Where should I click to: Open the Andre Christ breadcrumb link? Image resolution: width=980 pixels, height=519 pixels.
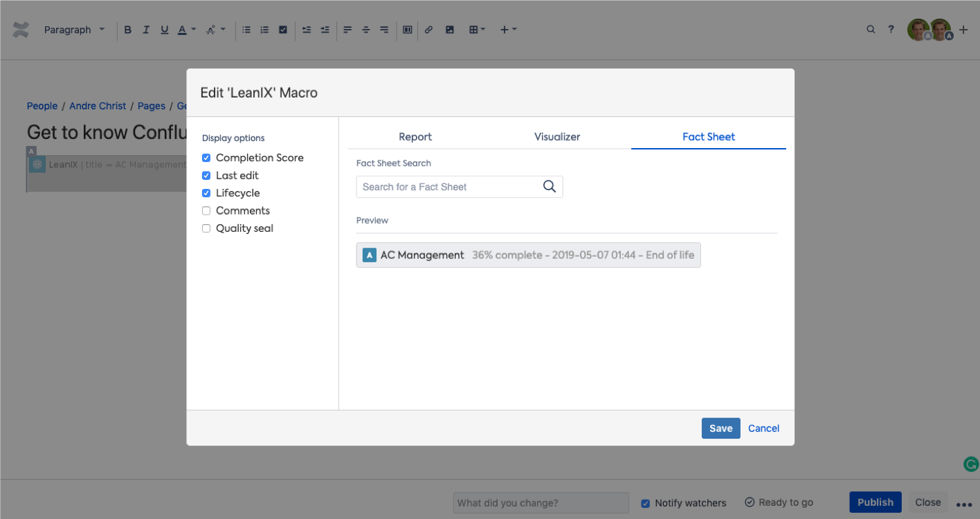[x=98, y=106]
